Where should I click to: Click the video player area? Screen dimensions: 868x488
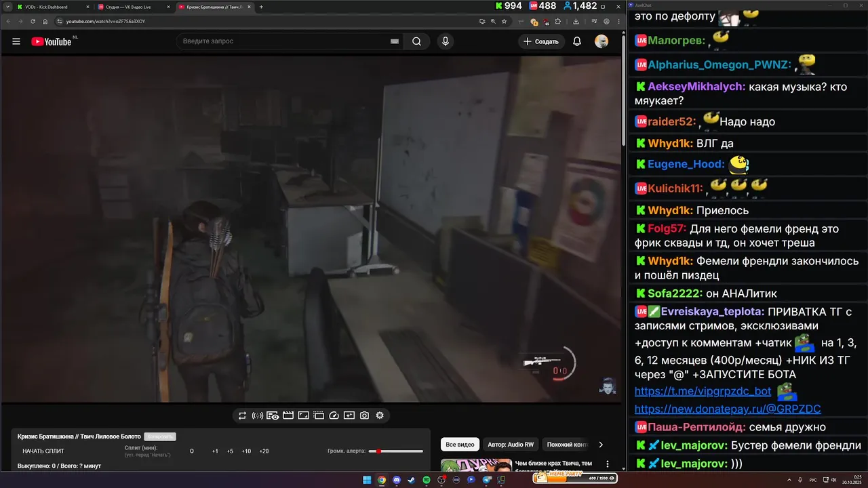click(311, 229)
